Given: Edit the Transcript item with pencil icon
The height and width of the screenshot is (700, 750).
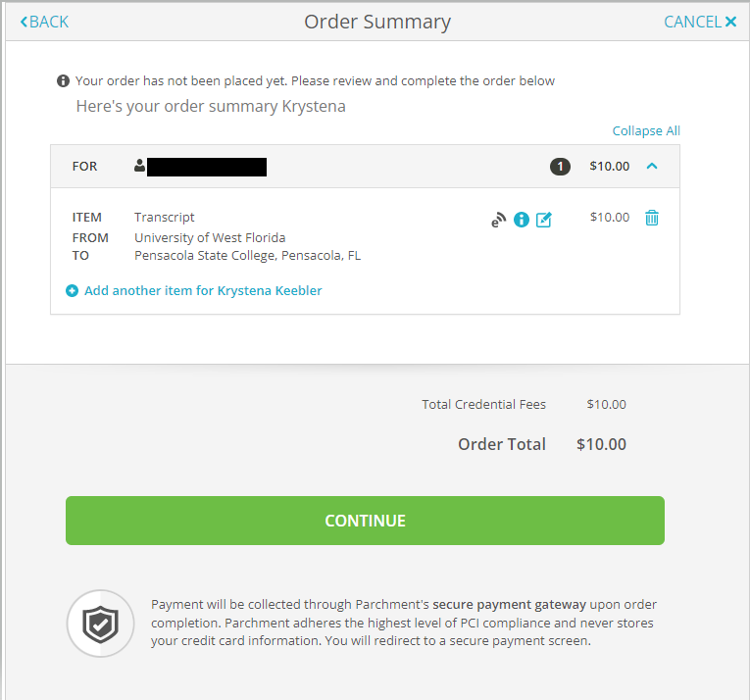Looking at the screenshot, I should (544, 220).
